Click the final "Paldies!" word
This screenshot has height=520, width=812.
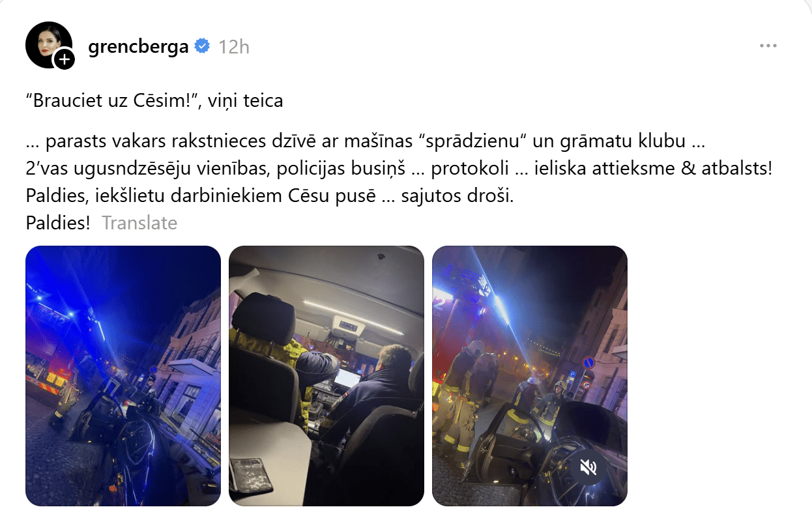58,223
